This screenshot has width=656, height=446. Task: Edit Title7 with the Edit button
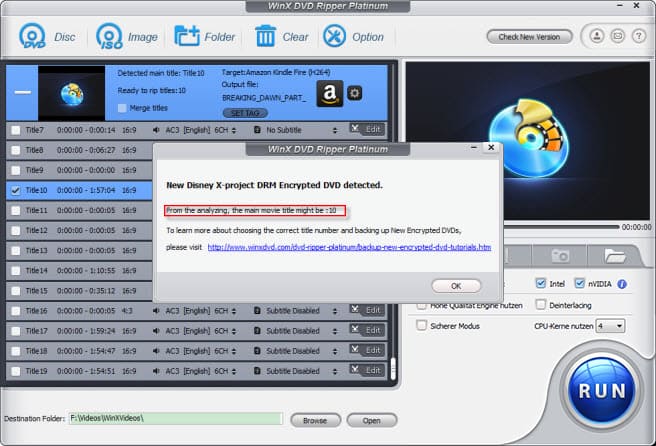367,129
